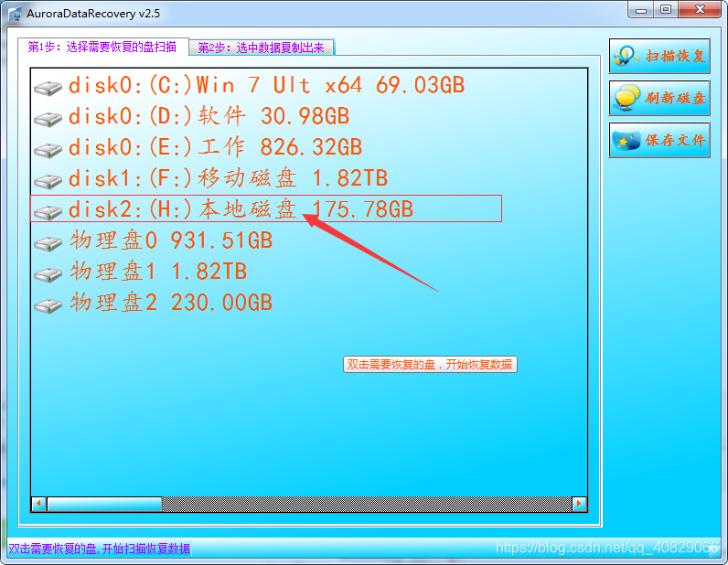
Task: Click status bar text 双击需要恢复的盘,开始扫描恢复数据
Action: tap(100, 549)
